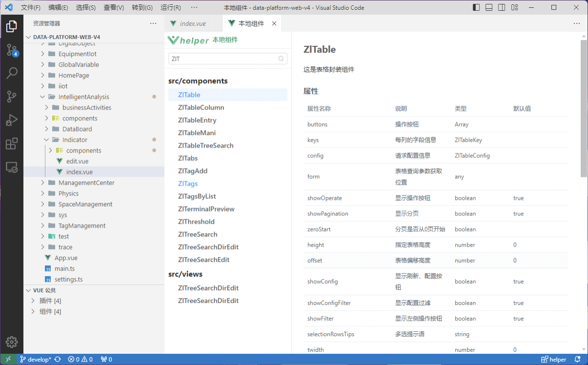
Task: Open the ZlTableColumn component documentation
Action: [x=202, y=107]
